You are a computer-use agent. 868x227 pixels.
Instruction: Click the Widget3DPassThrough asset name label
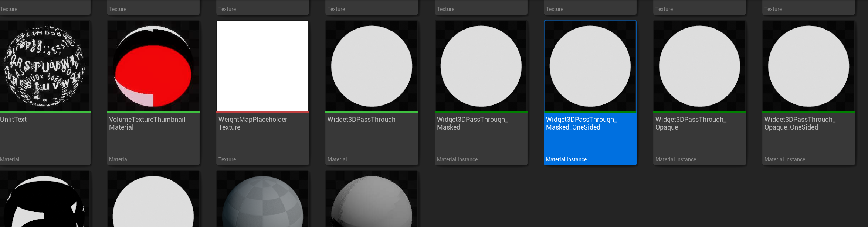point(362,120)
